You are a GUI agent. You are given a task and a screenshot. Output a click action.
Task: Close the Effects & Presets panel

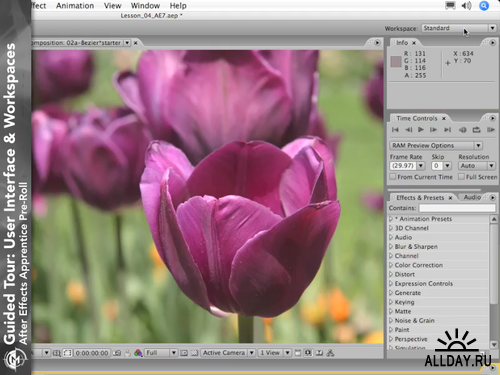450,198
